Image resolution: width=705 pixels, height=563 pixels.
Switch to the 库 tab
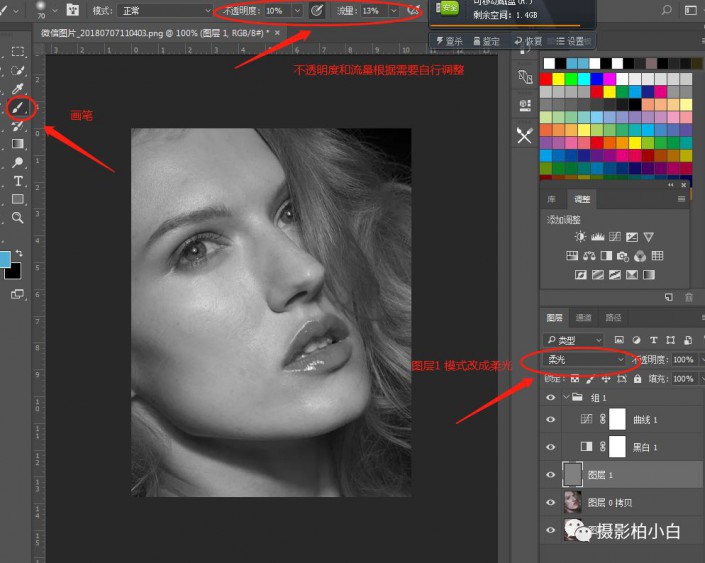coord(551,199)
